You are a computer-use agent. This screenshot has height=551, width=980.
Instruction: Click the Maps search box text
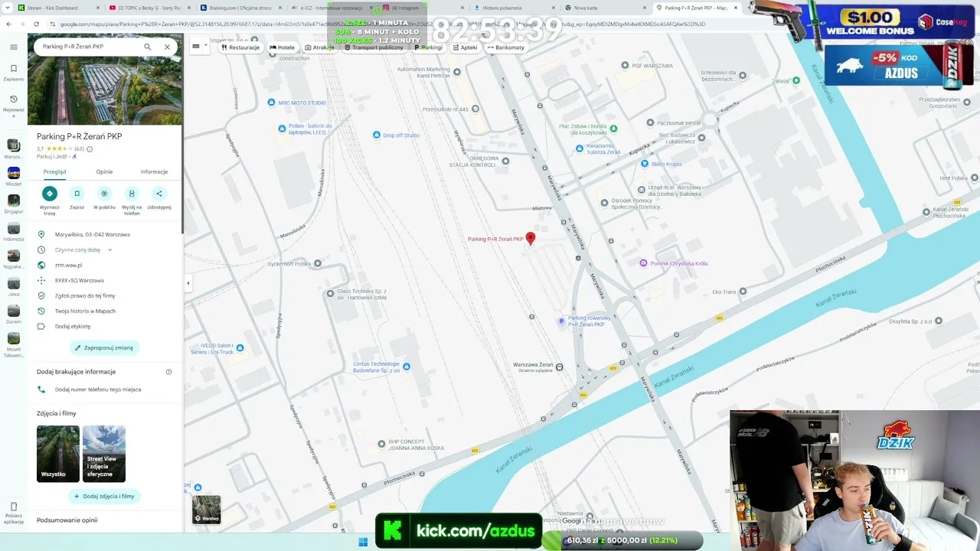pos(73,47)
